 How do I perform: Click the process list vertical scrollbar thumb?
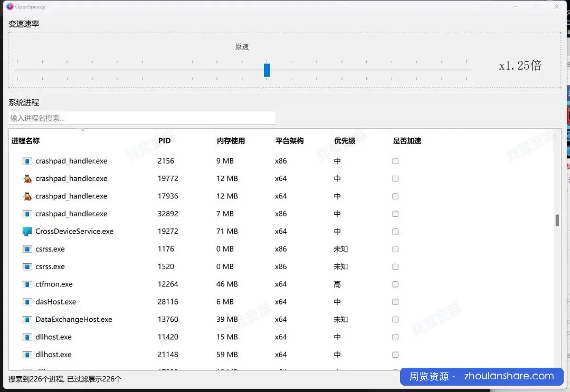click(557, 220)
